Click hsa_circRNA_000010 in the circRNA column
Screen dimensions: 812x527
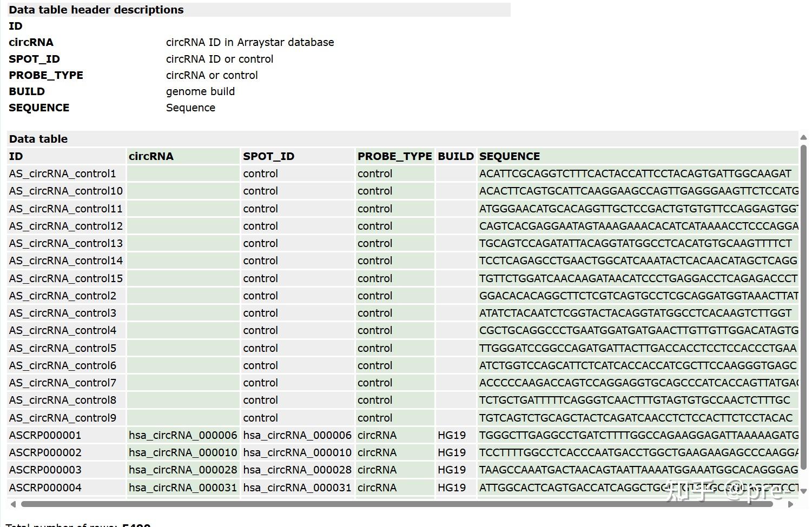(x=183, y=452)
